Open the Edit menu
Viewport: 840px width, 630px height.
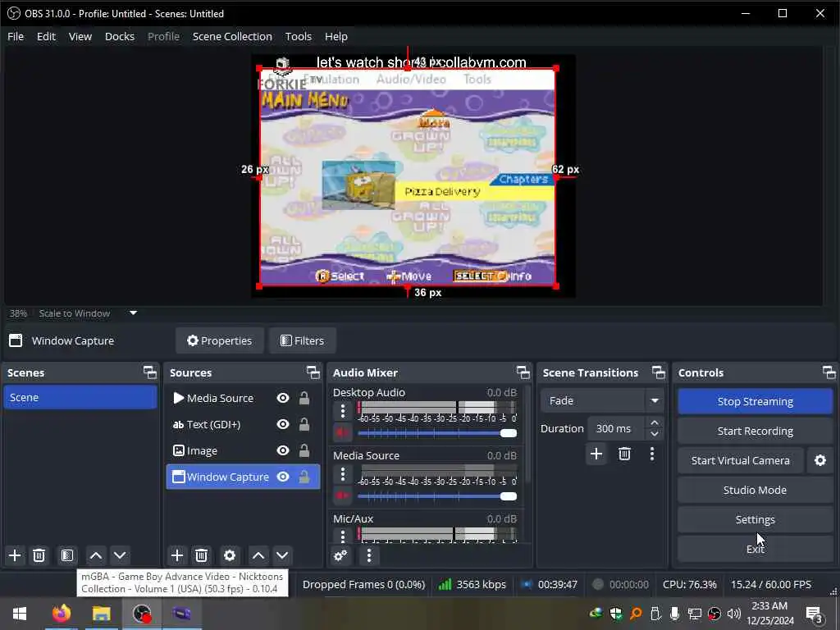pyautogui.click(x=46, y=36)
